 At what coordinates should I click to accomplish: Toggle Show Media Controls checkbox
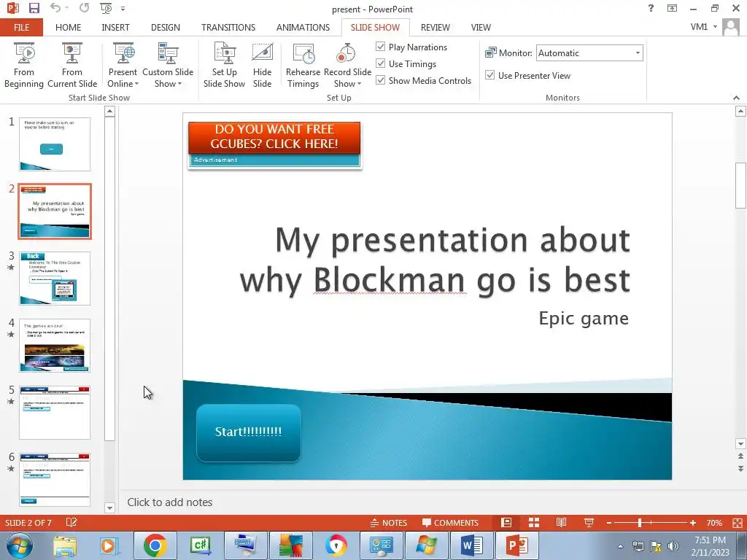pos(380,80)
